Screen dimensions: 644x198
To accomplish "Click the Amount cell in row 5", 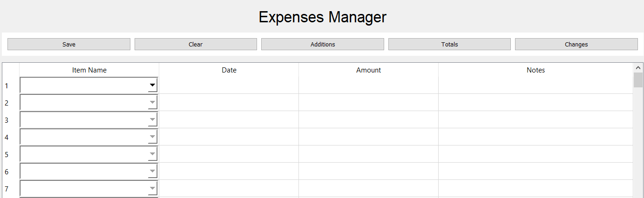I will (x=368, y=154).
